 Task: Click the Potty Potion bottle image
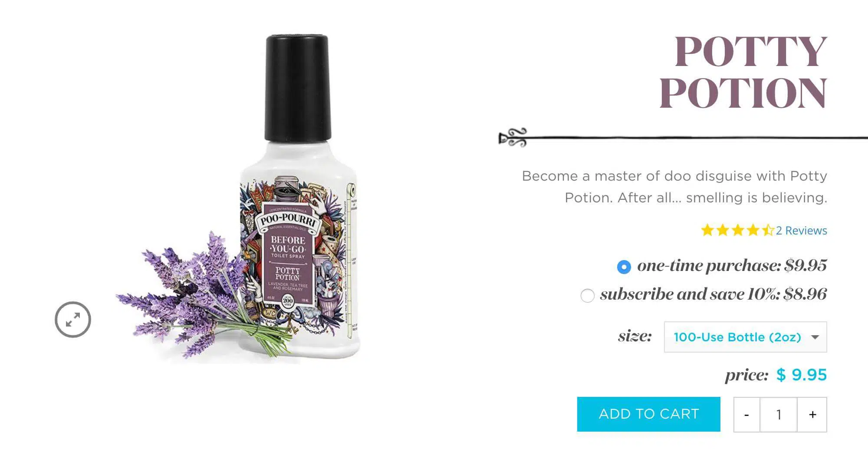[299, 198]
